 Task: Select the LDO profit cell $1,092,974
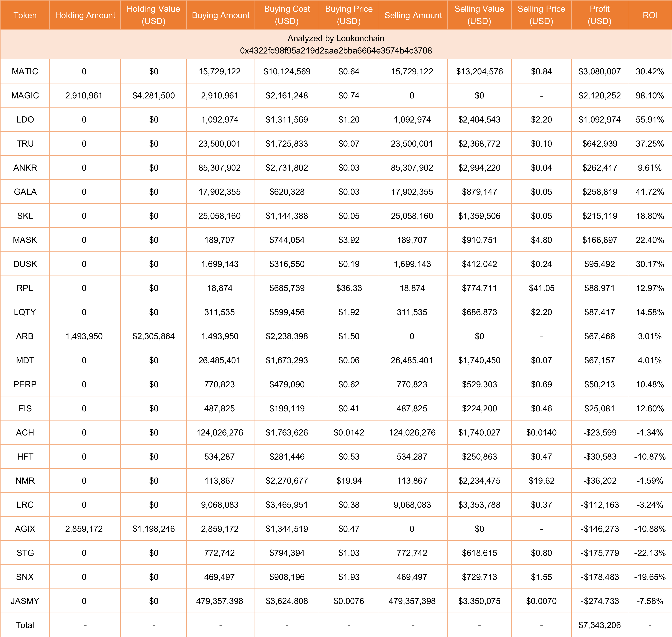click(599, 119)
